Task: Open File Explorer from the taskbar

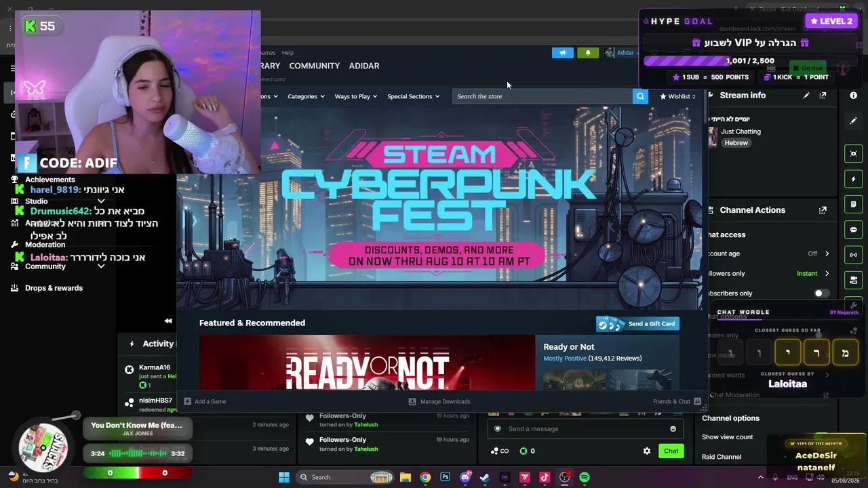Action: tap(405, 477)
